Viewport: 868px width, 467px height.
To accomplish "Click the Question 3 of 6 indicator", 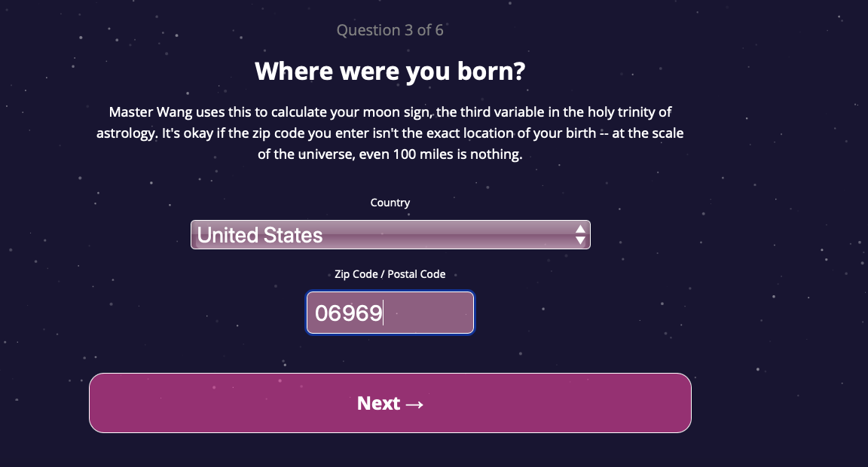I will (x=390, y=30).
